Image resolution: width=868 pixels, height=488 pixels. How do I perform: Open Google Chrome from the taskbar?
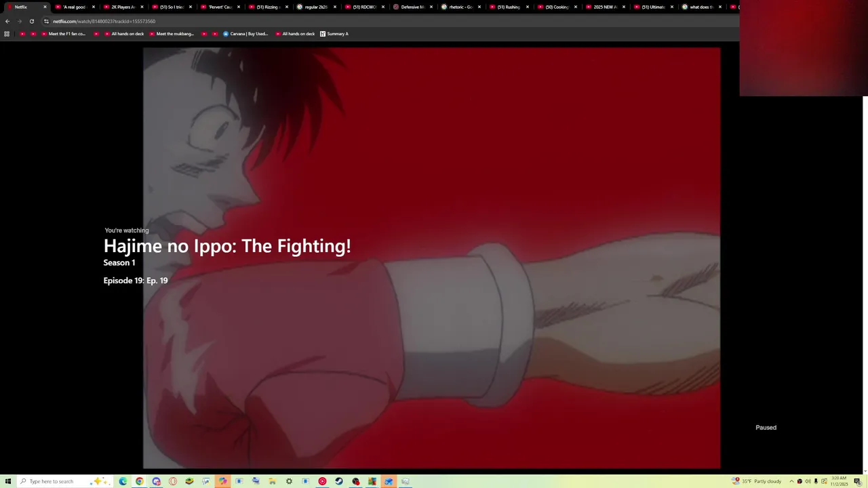coord(139,481)
